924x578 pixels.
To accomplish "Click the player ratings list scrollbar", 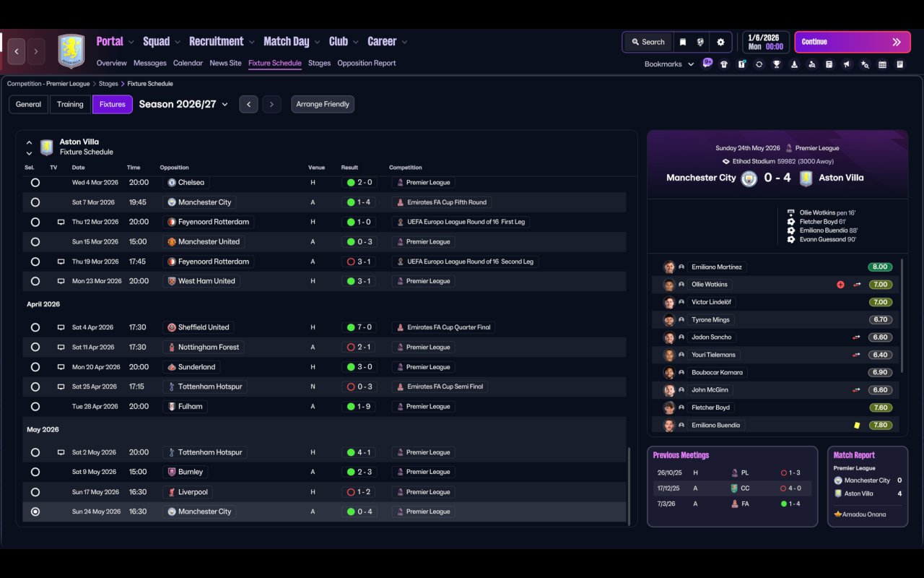I will tap(902, 316).
